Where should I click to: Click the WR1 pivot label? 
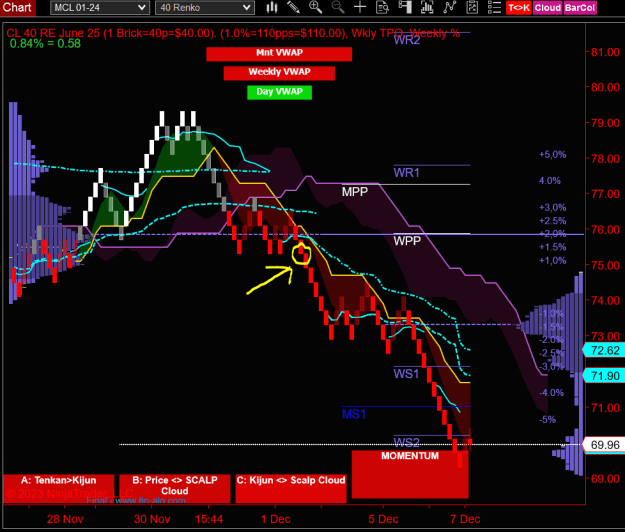(406, 173)
